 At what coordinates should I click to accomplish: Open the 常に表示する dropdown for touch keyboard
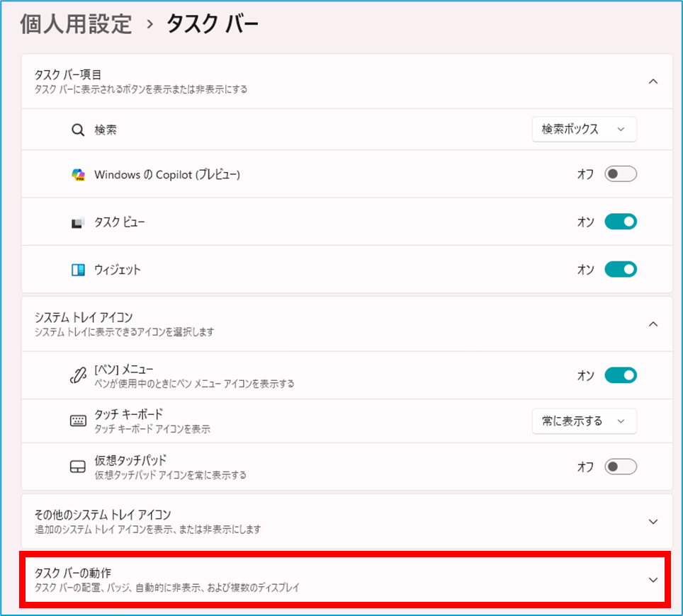tap(584, 421)
